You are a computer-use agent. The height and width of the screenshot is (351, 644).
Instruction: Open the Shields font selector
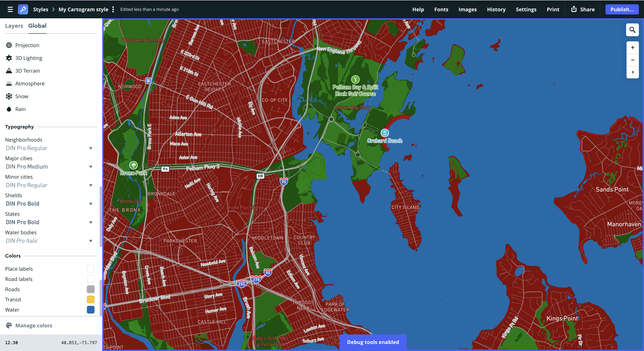click(x=91, y=204)
